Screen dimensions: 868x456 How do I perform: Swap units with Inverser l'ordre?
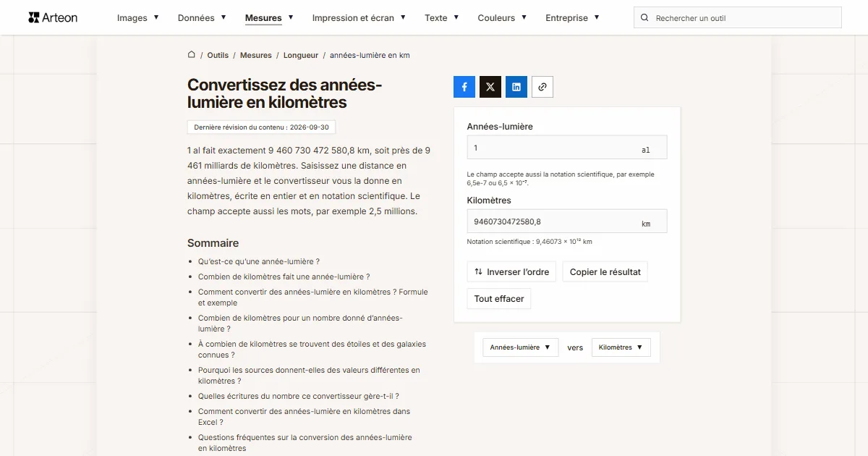511,272
